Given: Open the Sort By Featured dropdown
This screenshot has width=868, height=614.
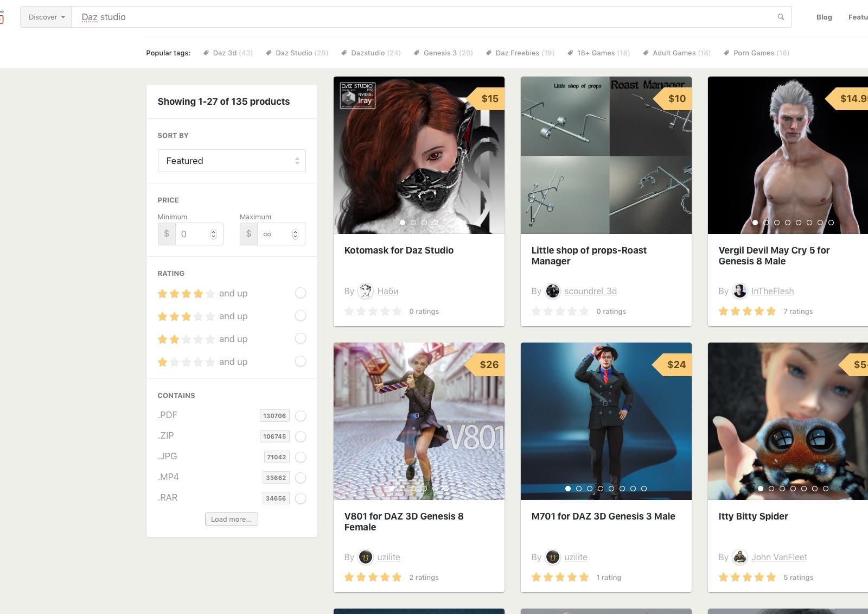Looking at the screenshot, I should pos(232,161).
